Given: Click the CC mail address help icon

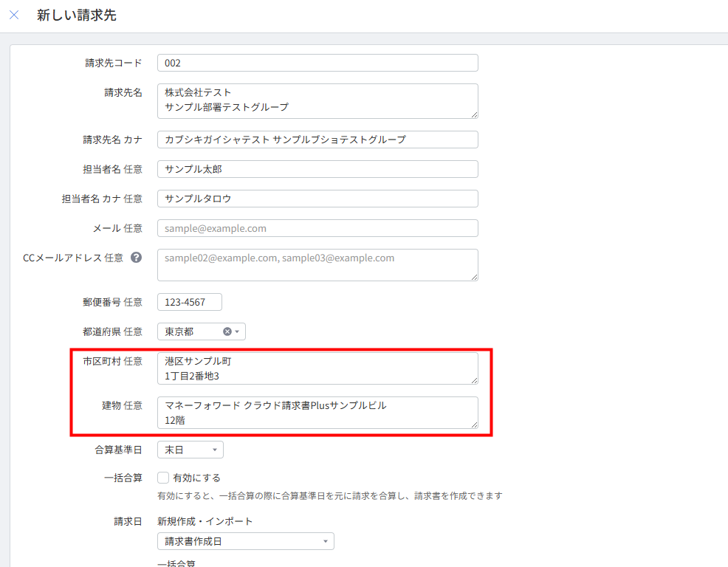Looking at the screenshot, I should pyautogui.click(x=136, y=258).
